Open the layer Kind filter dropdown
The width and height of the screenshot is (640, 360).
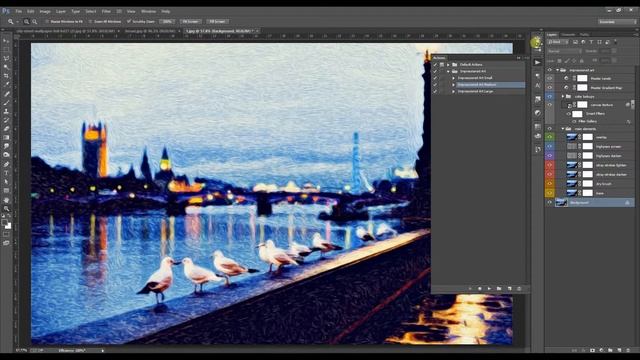[x=558, y=42]
